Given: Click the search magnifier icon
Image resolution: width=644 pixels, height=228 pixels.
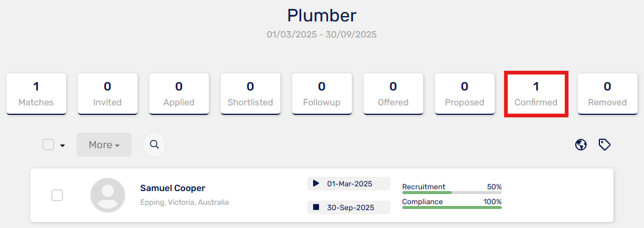Looking at the screenshot, I should coord(154,145).
